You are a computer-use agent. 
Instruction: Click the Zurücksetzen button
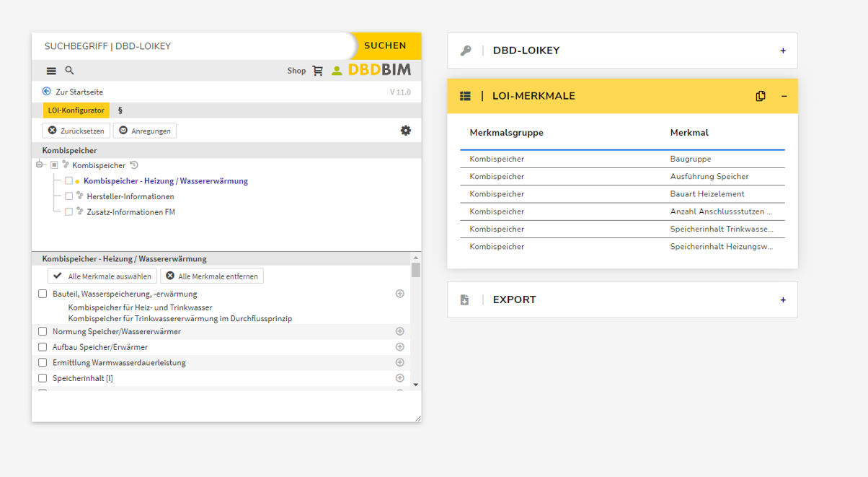pyautogui.click(x=76, y=131)
